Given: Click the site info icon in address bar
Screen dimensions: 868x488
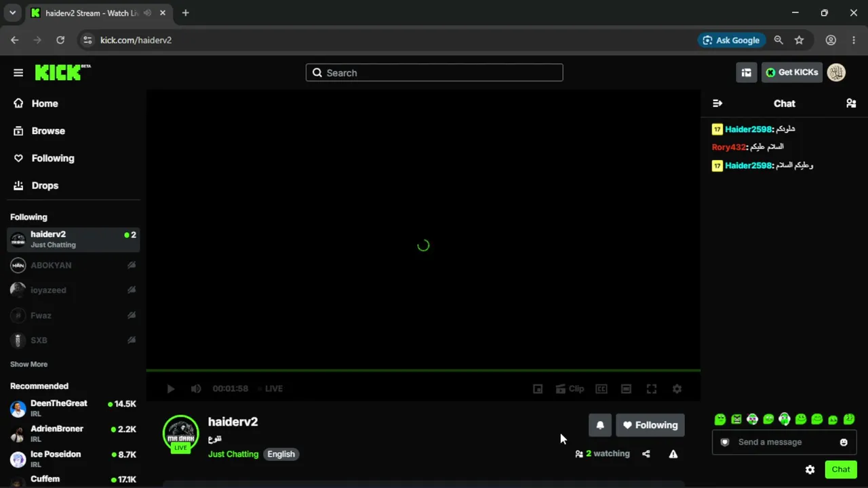Looking at the screenshot, I should tap(87, 40).
